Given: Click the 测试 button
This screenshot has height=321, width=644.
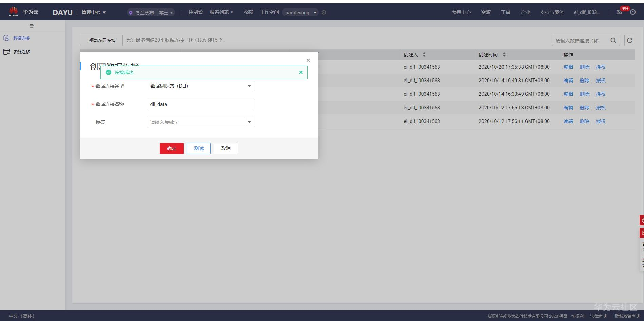Looking at the screenshot, I should tap(199, 148).
